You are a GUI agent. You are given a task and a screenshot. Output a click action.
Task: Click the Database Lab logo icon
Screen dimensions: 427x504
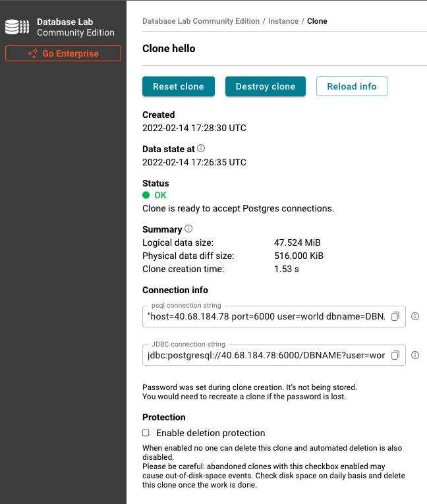click(x=17, y=27)
